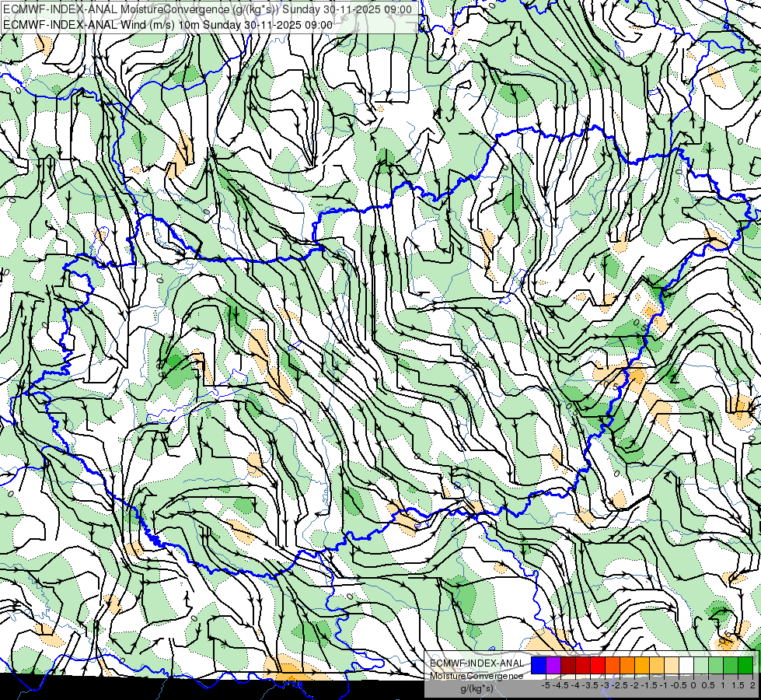Click the -5 tick label on legend
This screenshot has width=761, height=700.
[546, 685]
